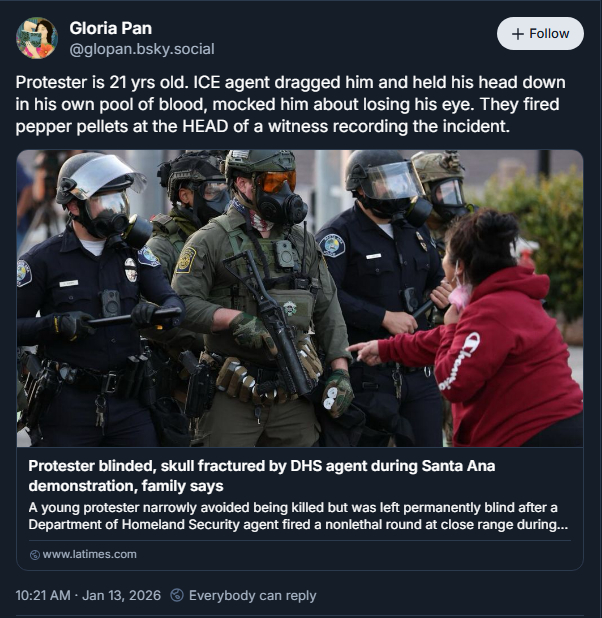Click the globe icon beside www.latimes.com
This screenshot has height=618, width=602.
point(35,555)
